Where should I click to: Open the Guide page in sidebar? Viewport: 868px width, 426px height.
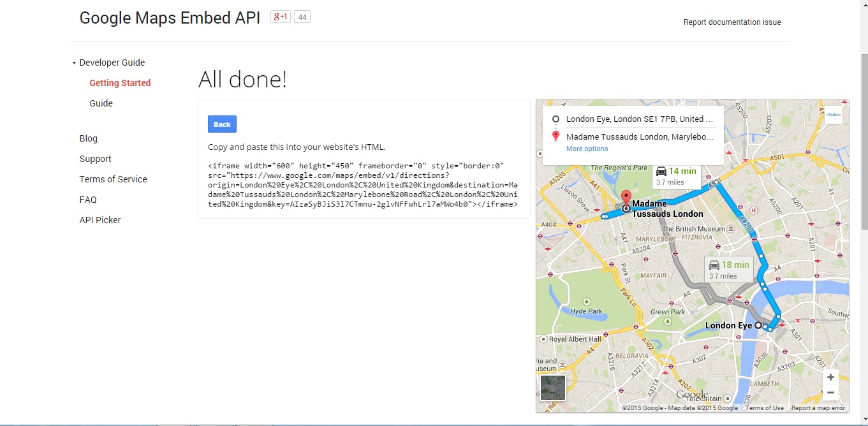coord(101,103)
